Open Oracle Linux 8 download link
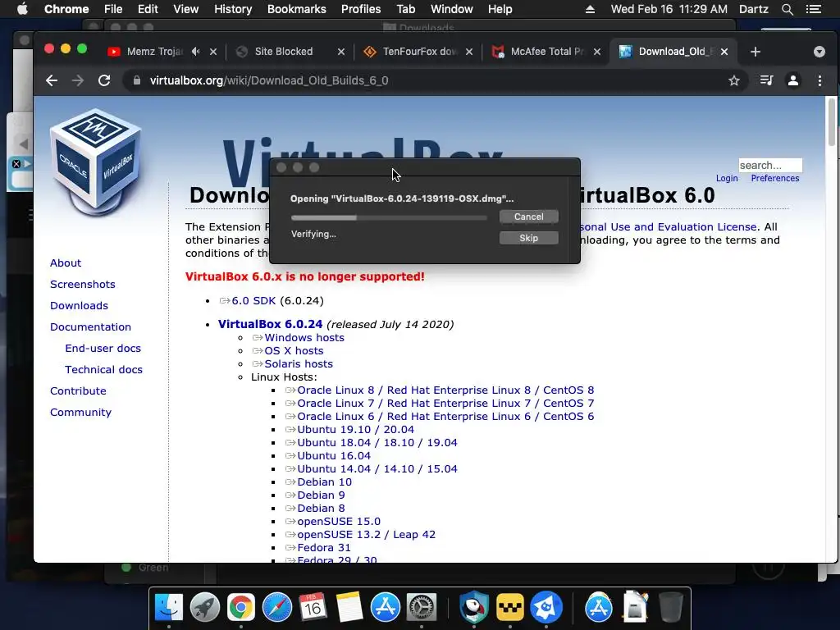 (x=445, y=390)
